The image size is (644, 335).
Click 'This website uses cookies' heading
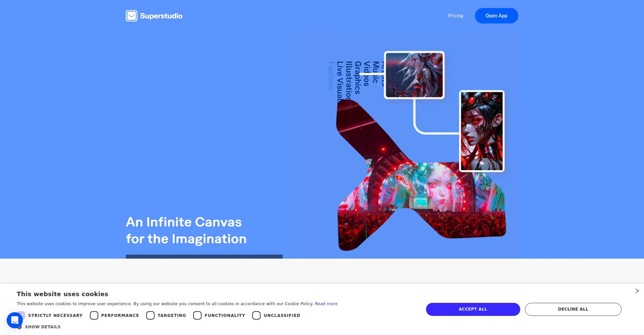pos(62,294)
